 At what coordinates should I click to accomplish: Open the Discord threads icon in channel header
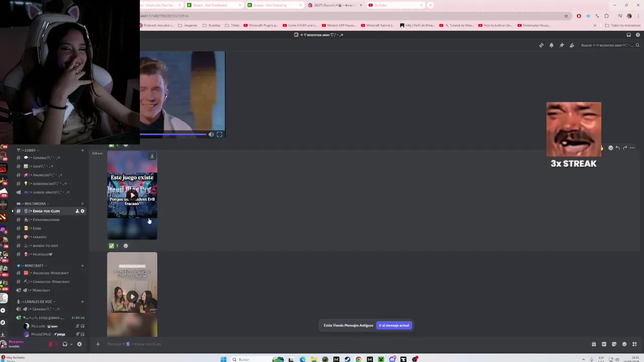point(541,45)
